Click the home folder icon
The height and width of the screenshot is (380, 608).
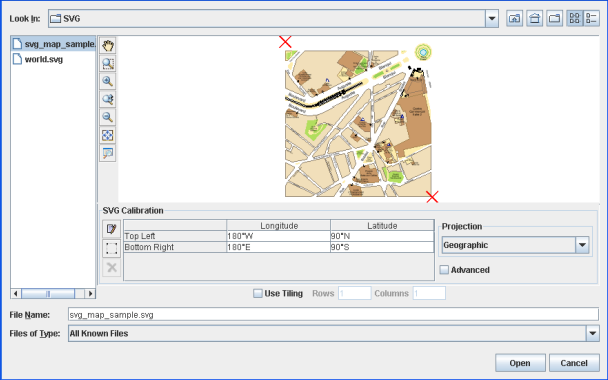[535, 18]
